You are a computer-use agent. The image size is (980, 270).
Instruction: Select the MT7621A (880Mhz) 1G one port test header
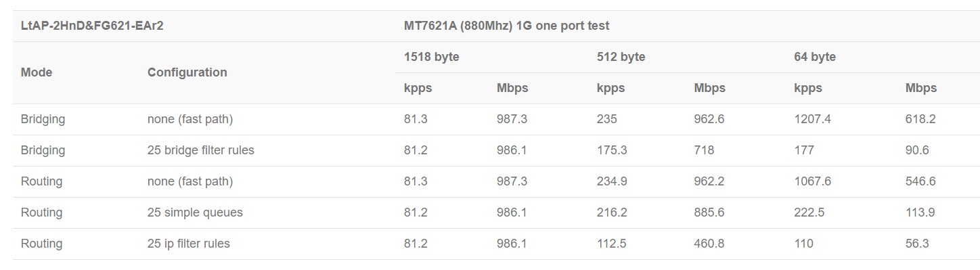tap(506, 26)
